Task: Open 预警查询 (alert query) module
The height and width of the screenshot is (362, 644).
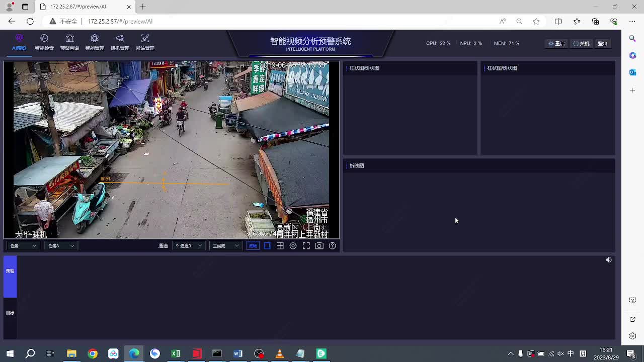Action: tap(69, 42)
